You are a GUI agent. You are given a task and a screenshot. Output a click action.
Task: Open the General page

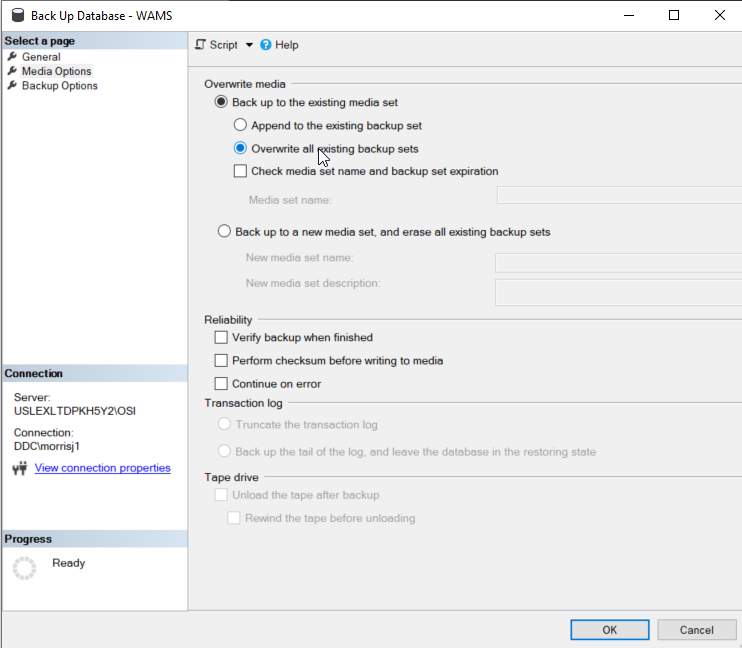tap(41, 57)
